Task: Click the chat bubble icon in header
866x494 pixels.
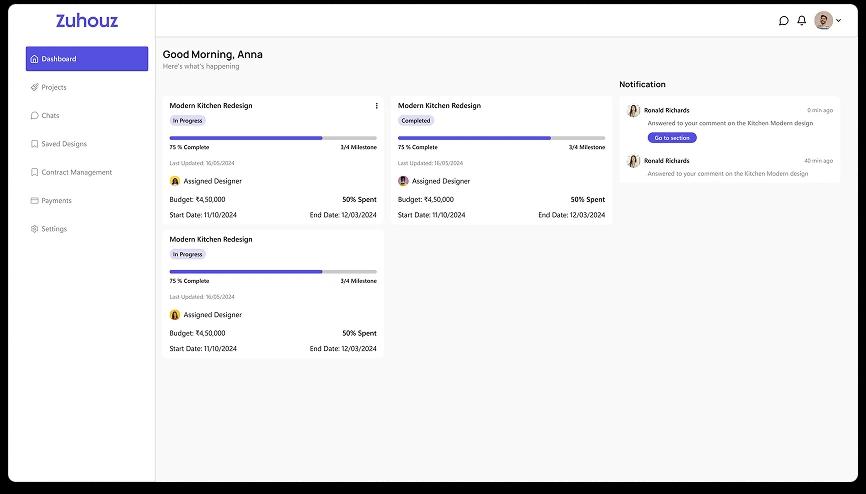Action: [x=784, y=21]
